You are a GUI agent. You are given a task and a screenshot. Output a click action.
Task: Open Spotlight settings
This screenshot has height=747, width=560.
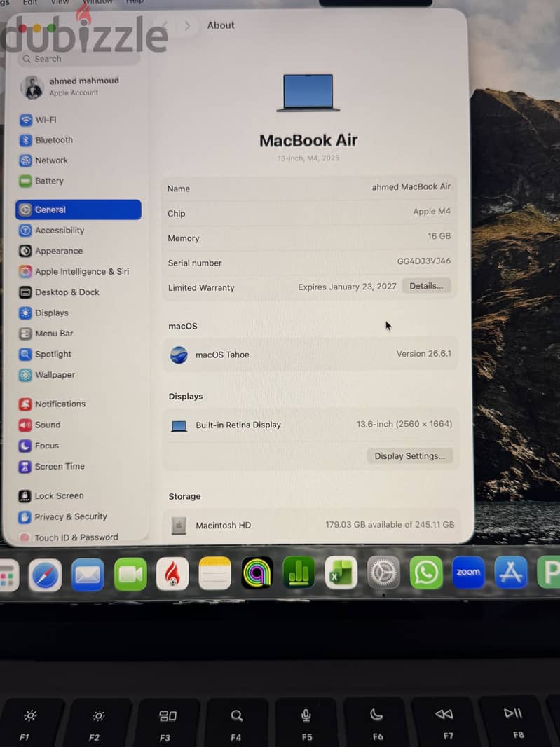coord(46,354)
